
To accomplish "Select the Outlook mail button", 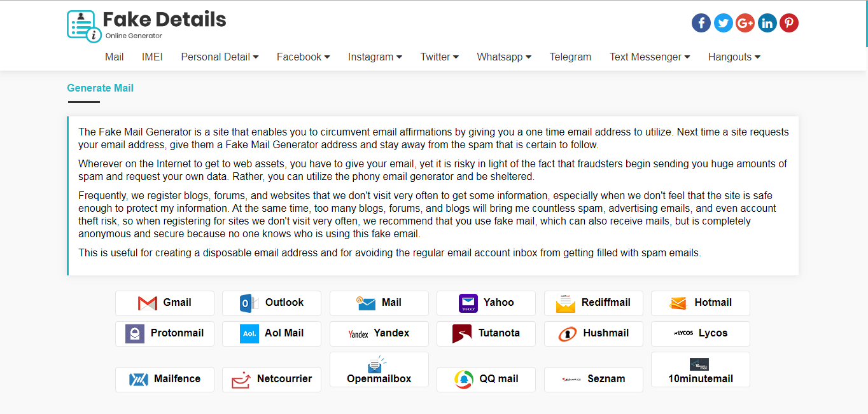I will [272, 303].
